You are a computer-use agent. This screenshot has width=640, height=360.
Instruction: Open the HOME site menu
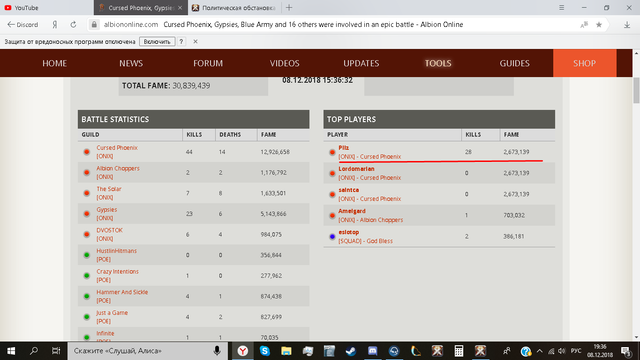tap(54, 63)
